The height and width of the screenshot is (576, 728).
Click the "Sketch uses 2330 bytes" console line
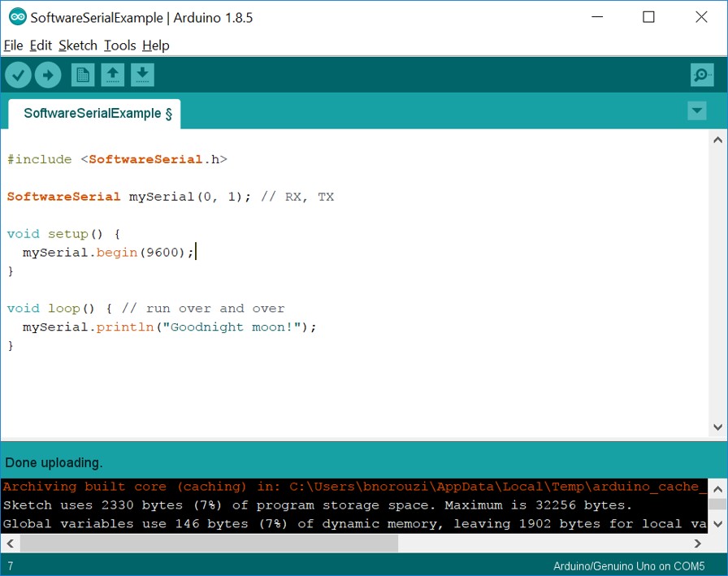317,505
